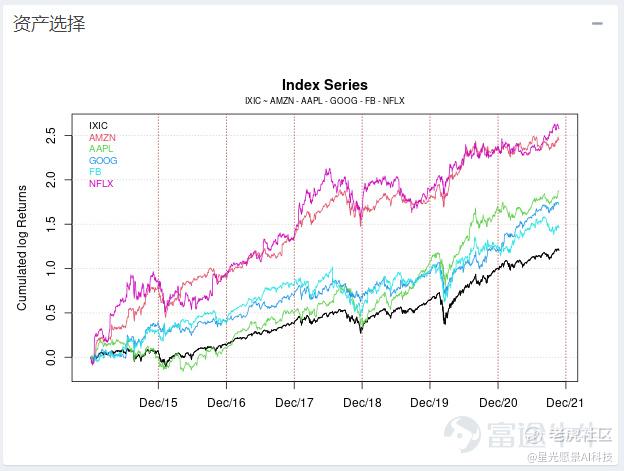Click the Dec/19 axis label

(429, 403)
